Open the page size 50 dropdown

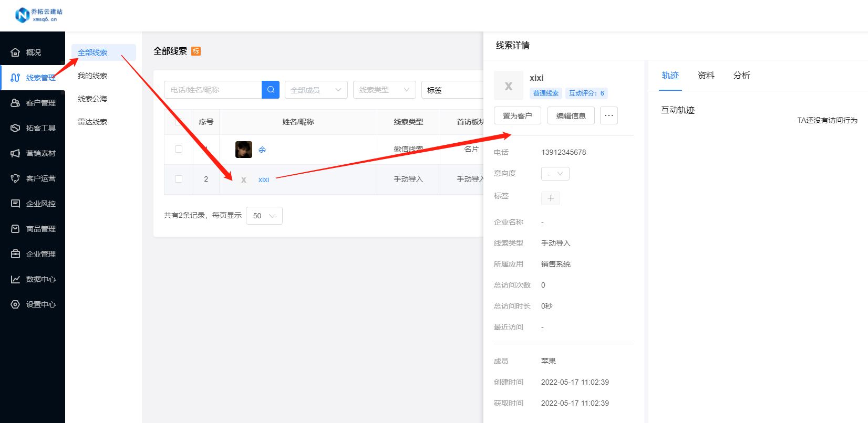point(264,216)
